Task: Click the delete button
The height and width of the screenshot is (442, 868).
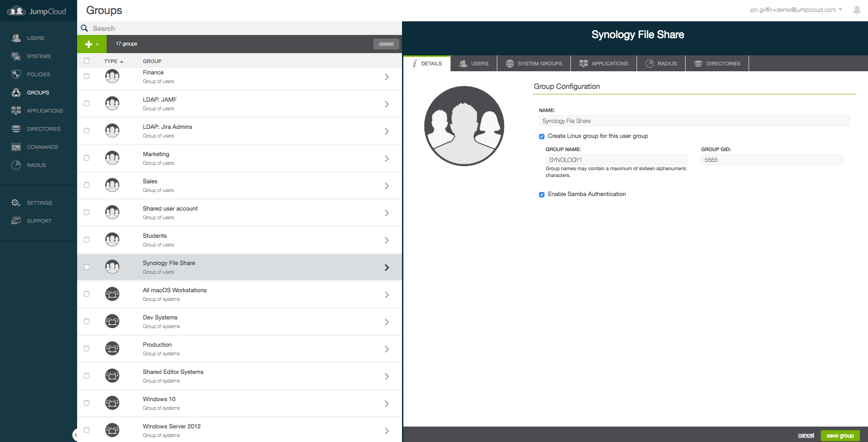Action: (x=386, y=44)
